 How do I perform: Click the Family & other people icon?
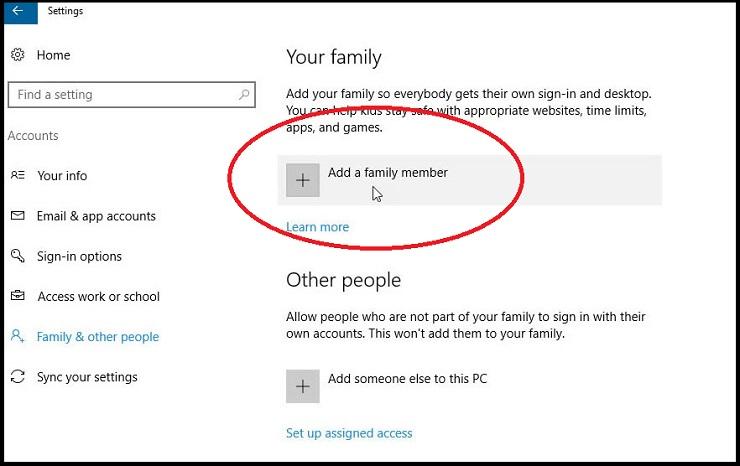coord(17,336)
